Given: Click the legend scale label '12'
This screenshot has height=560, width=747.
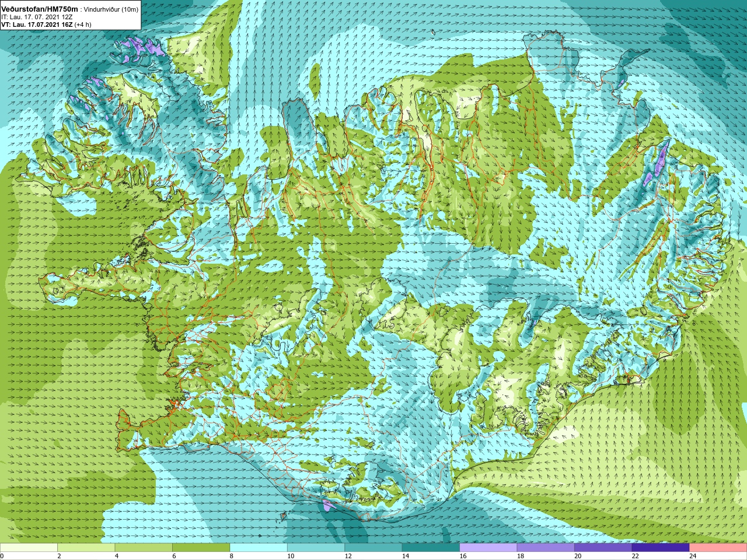Looking at the screenshot, I should pyautogui.click(x=348, y=556).
